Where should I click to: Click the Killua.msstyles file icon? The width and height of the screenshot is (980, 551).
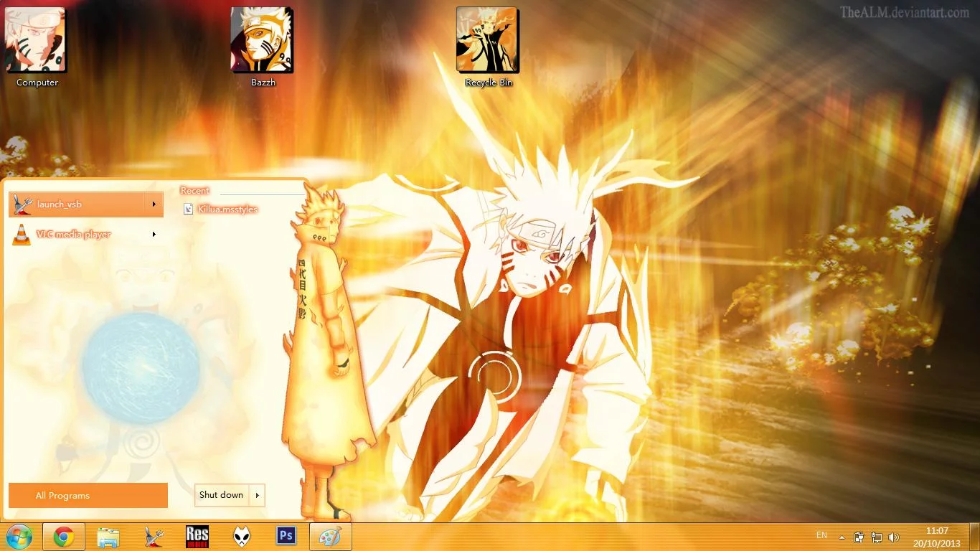[x=189, y=209]
